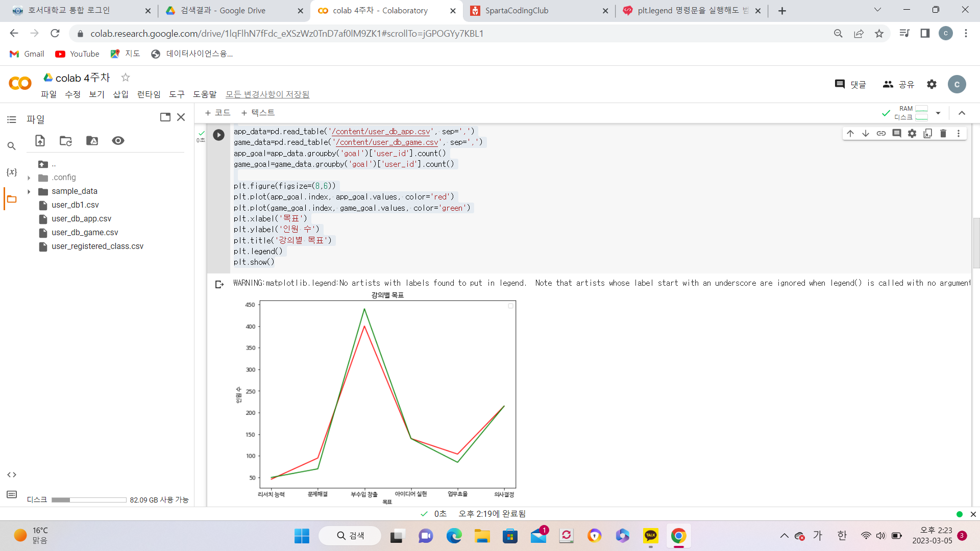
Task: Select the Files folder sidebar icon
Action: point(12,199)
